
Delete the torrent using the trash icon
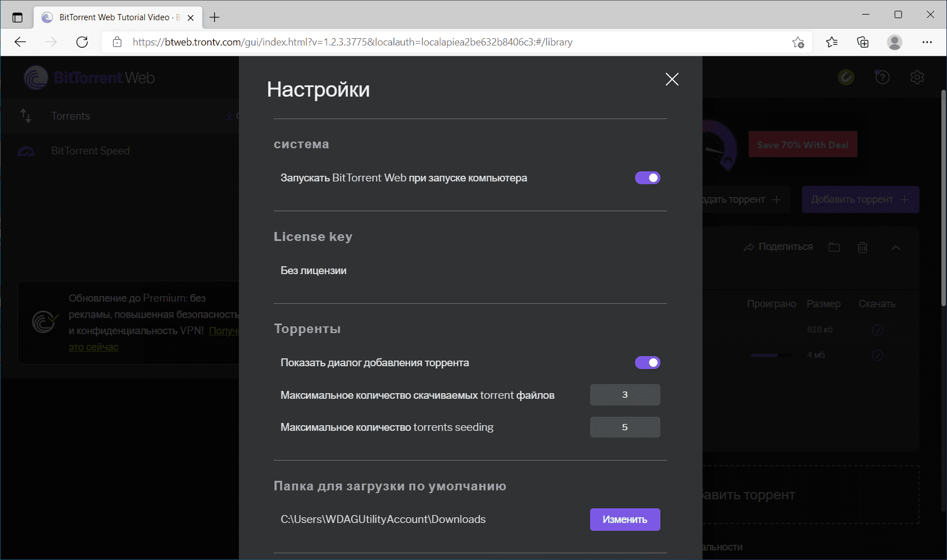862,247
